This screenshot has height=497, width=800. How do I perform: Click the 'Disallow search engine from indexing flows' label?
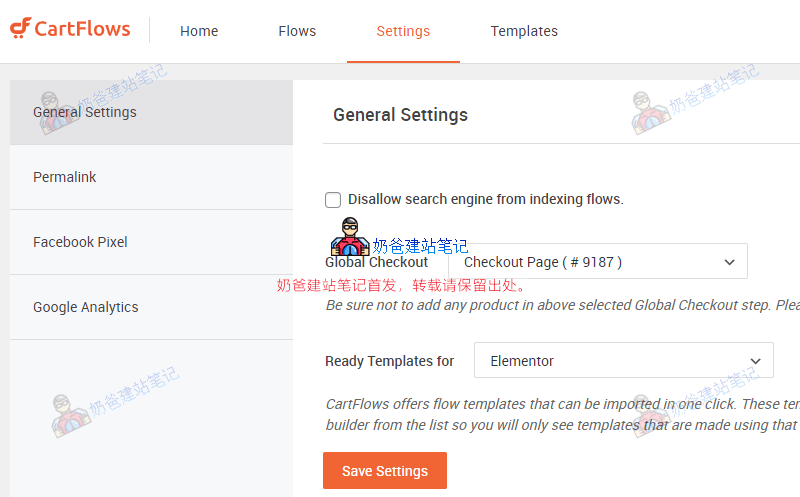pyautogui.click(x=485, y=200)
